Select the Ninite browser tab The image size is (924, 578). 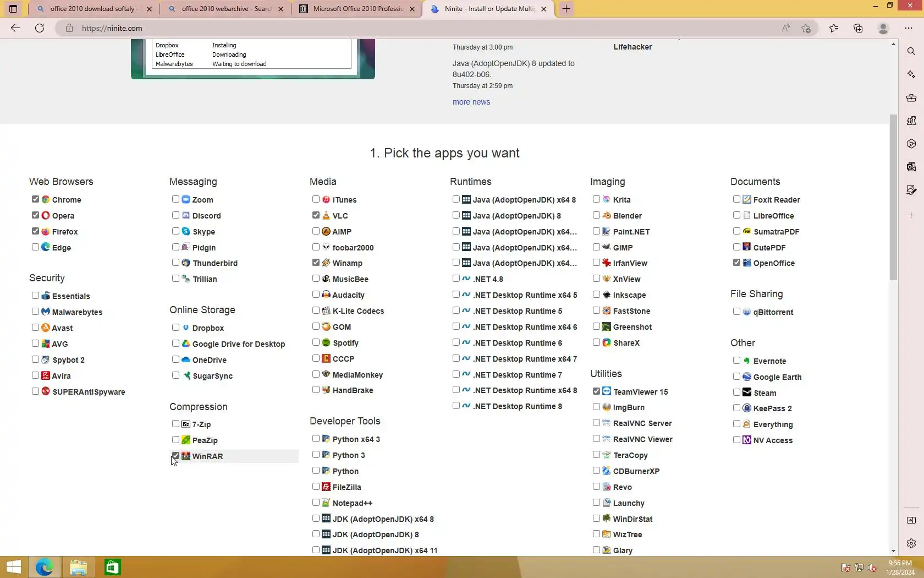pos(487,9)
